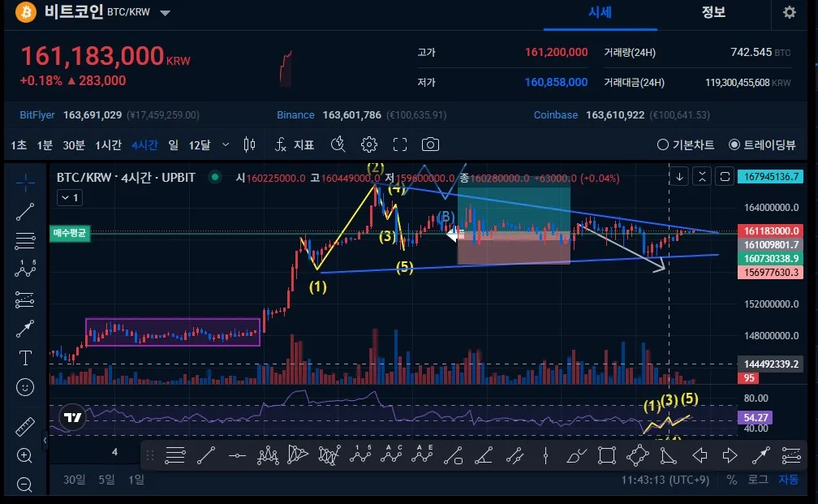Select the trend line drawing tool
The height and width of the screenshot is (504, 818).
25,211
